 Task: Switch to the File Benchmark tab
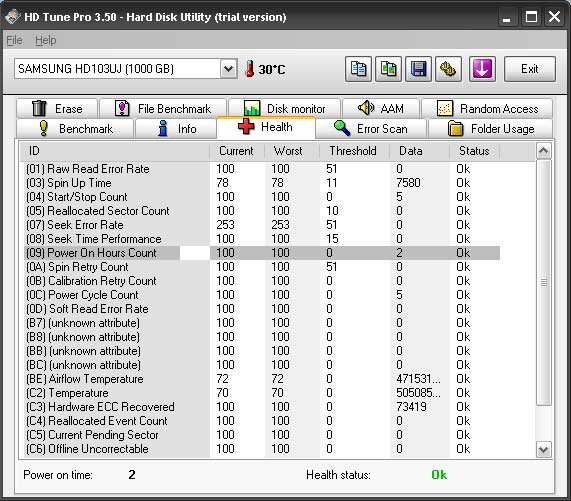(163, 109)
